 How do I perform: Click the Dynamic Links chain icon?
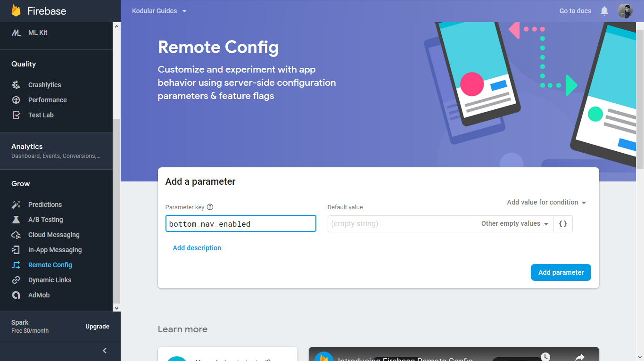pyautogui.click(x=16, y=280)
